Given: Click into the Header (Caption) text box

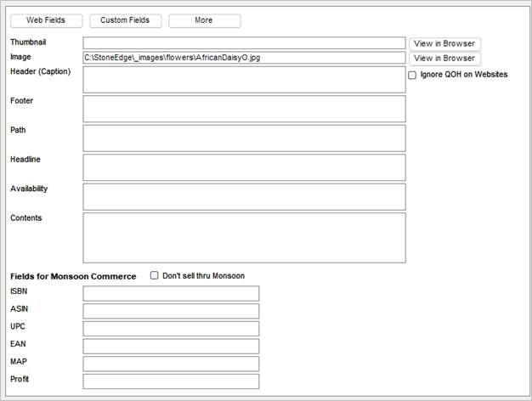Looking at the screenshot, I should coord(244,80).
